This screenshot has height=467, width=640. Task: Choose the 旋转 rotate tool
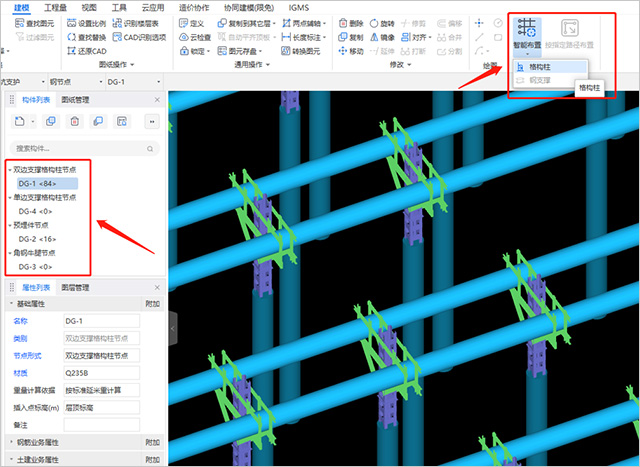point(382,23)
